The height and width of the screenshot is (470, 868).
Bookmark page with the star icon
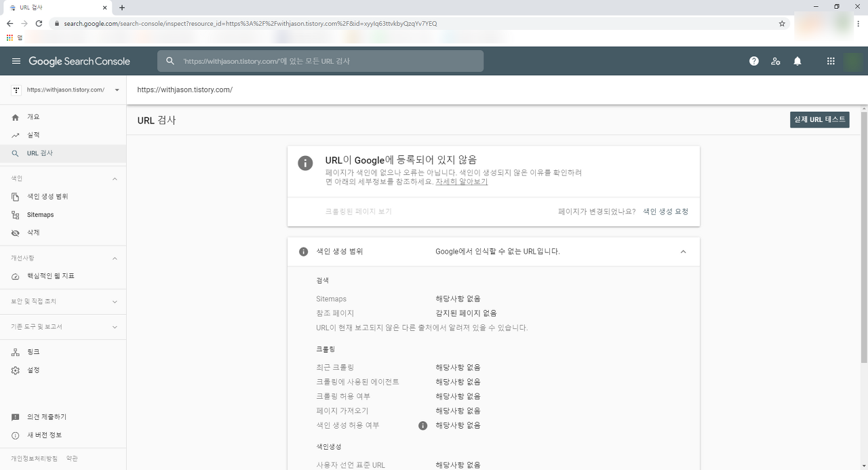click(782, 23)
